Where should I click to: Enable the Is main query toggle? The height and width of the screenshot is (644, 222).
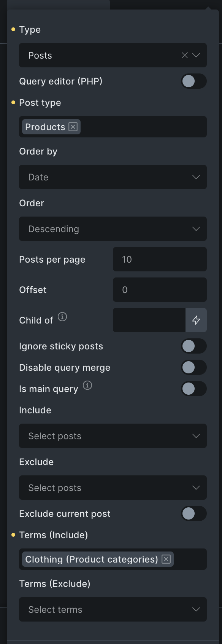point(194,389)
